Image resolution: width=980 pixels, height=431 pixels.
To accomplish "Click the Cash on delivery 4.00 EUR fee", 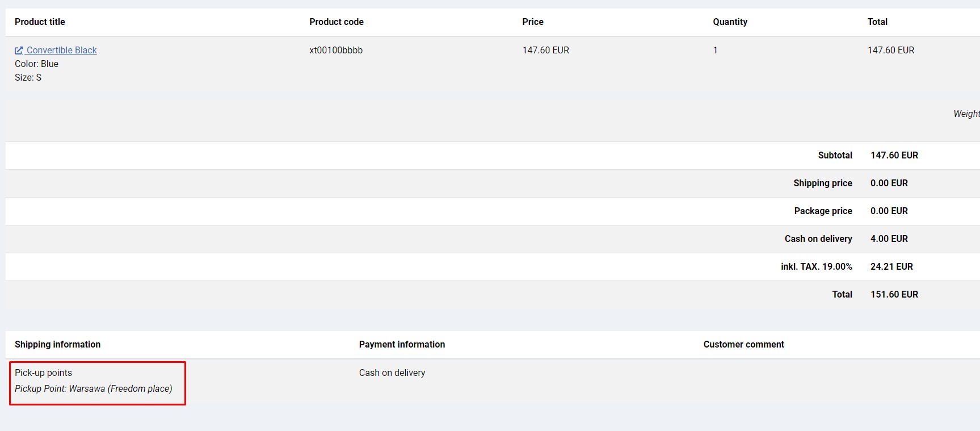I will pyautogui.click(x=889, y=239).
